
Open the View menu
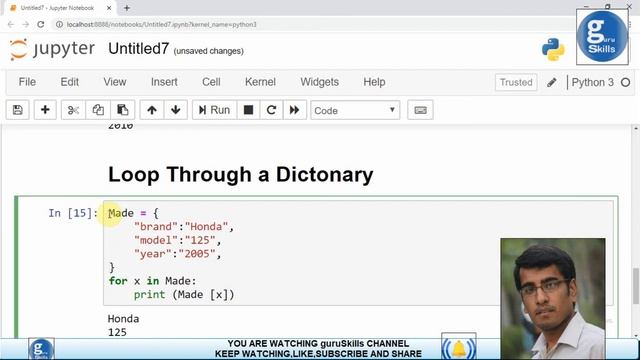coord(115,82)
